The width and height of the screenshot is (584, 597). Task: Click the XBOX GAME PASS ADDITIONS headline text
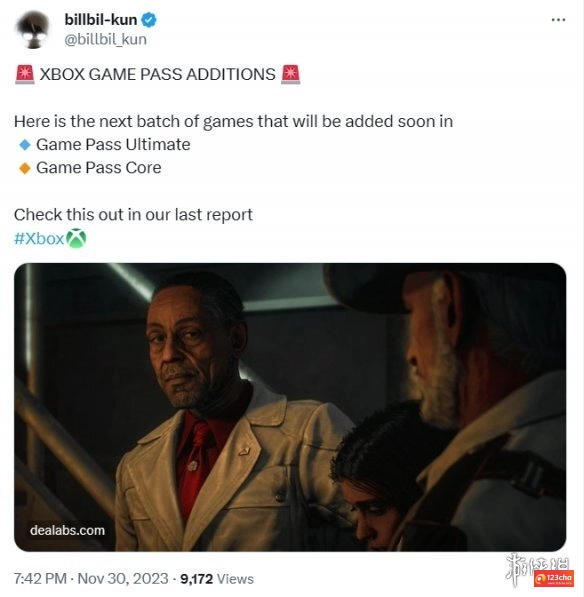[158, 74]
